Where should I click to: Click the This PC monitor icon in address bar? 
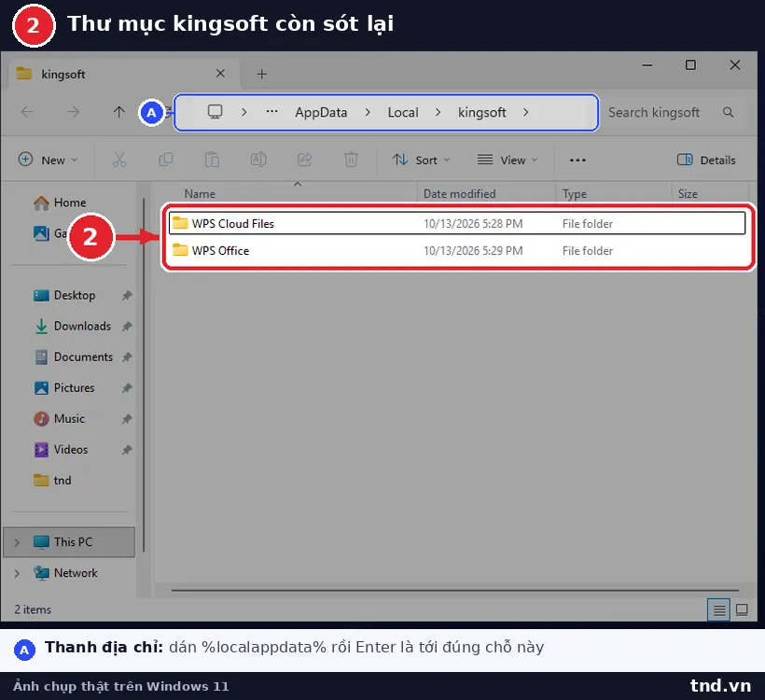(x=216, y=112)
